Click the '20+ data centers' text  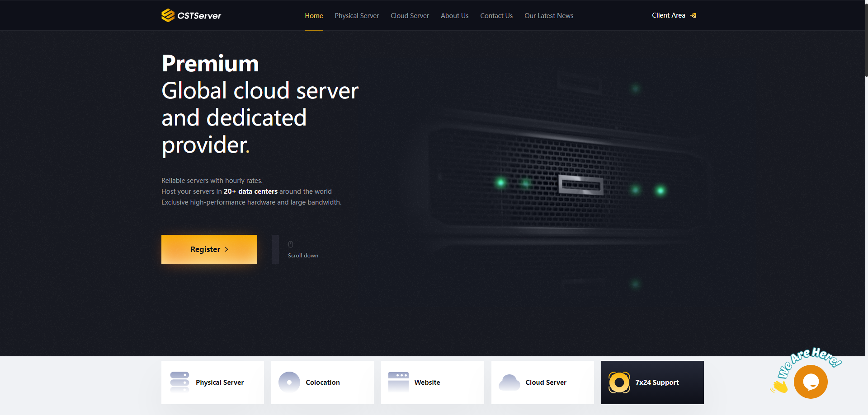(x=250, y=191)
